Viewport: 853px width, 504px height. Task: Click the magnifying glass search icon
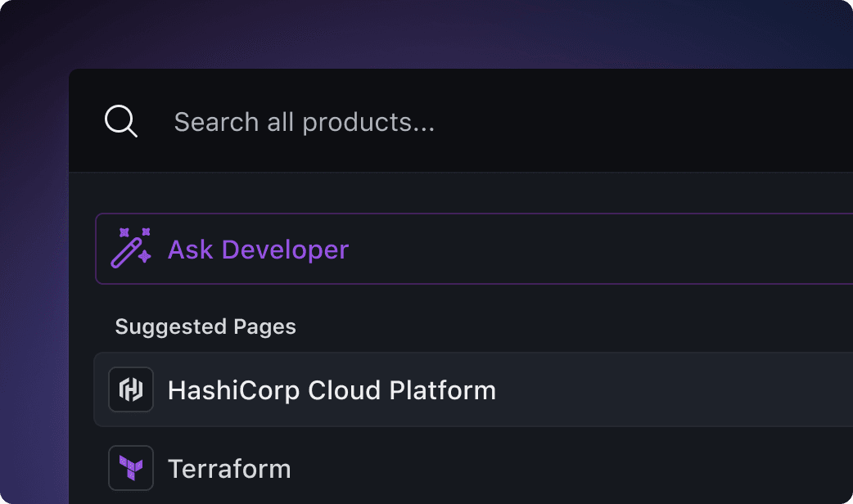(120, 122)
